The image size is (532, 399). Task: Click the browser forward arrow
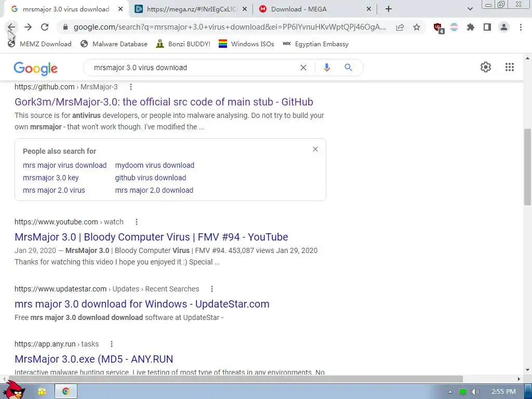pyautogui.click(x=28, y=27)
